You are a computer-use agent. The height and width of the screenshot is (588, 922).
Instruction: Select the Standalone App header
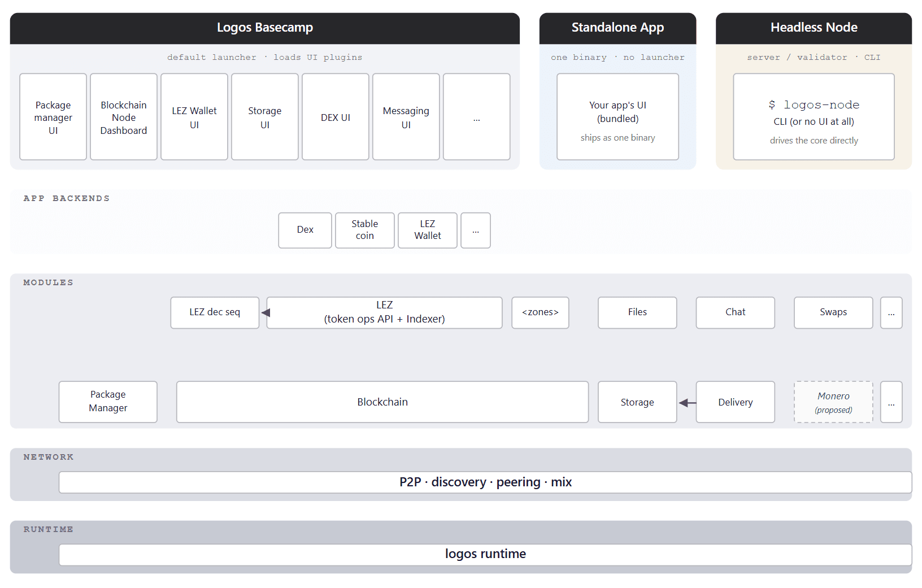pos(617,28)
